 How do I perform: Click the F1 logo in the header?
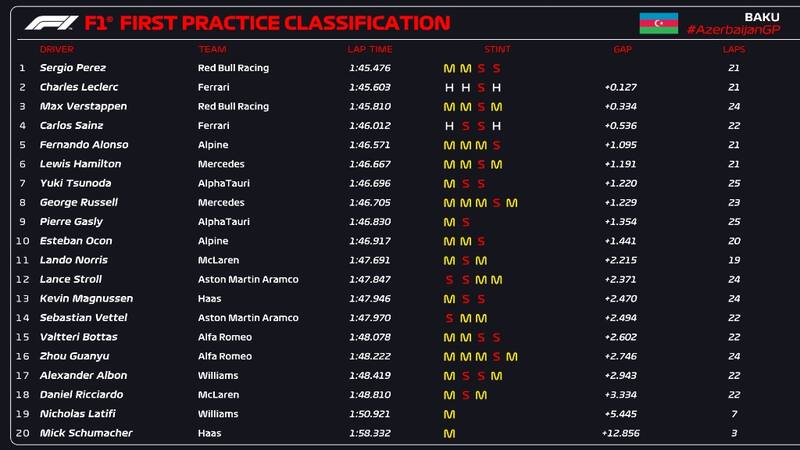click(50, 22)
